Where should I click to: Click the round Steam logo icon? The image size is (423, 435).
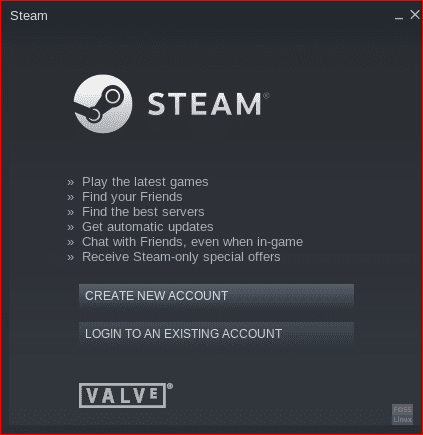click(103, 104)
